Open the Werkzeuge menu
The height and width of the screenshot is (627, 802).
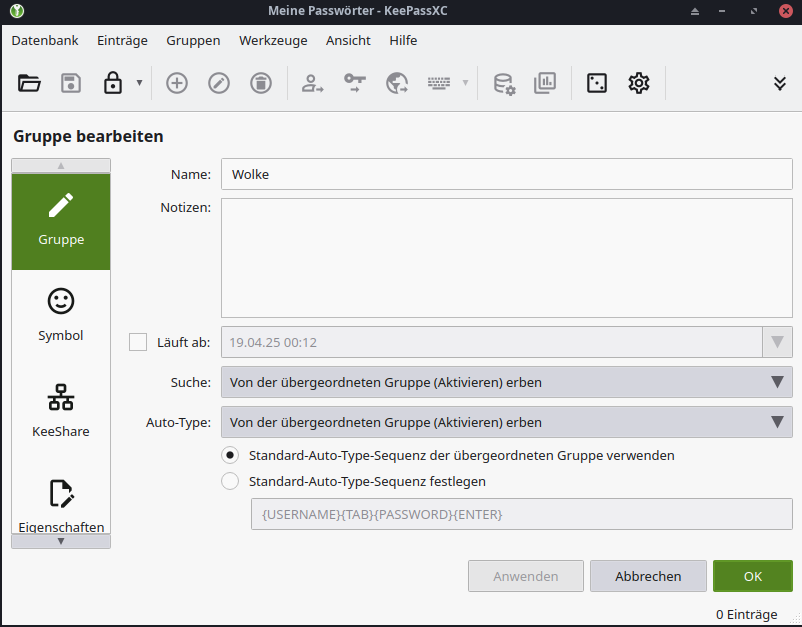tap(273, 41)
